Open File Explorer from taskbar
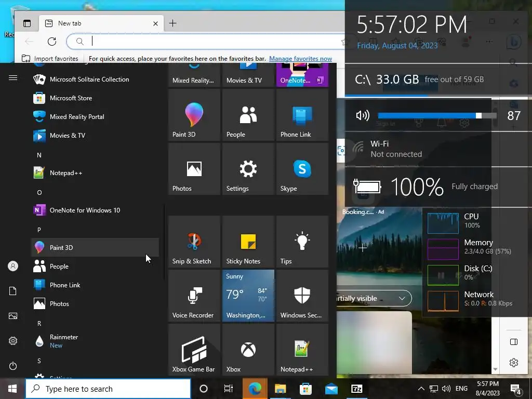Viewport: 532px width, 399px height. click(280, 389)
